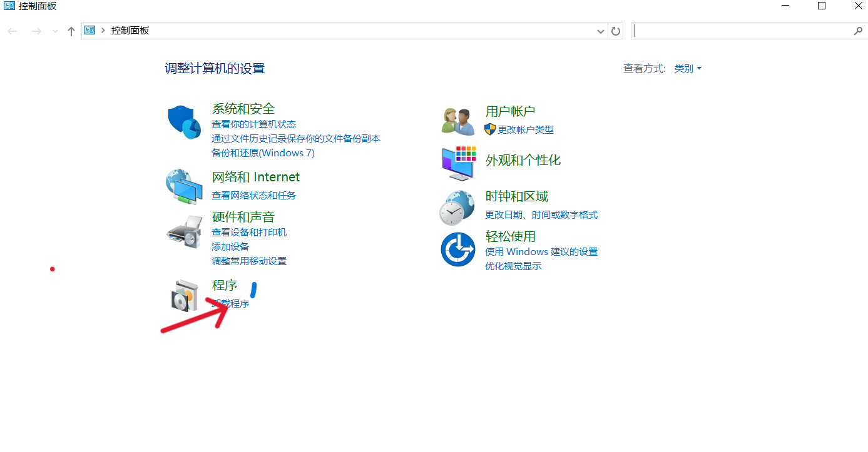Open the 外观和个性化 heading
The height and width of the screenshot is (452, 868).
[x=523, y=160]
